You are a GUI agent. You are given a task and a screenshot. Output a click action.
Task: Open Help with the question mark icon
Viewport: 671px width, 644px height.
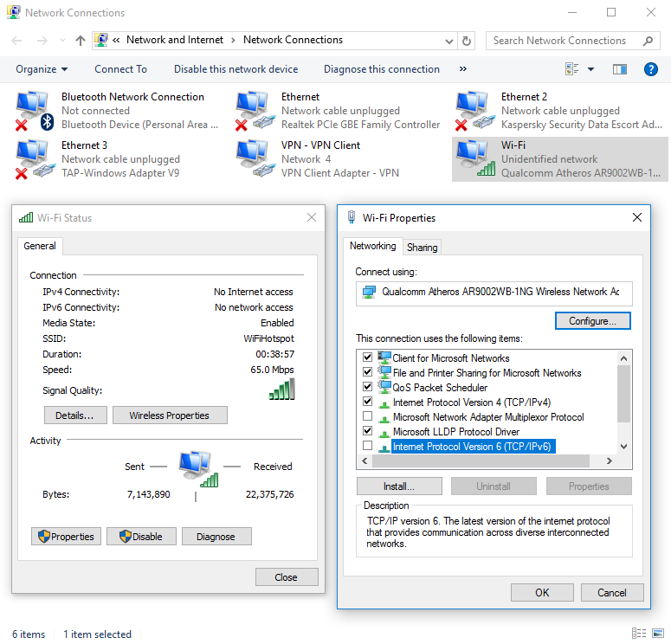[650, 69]
